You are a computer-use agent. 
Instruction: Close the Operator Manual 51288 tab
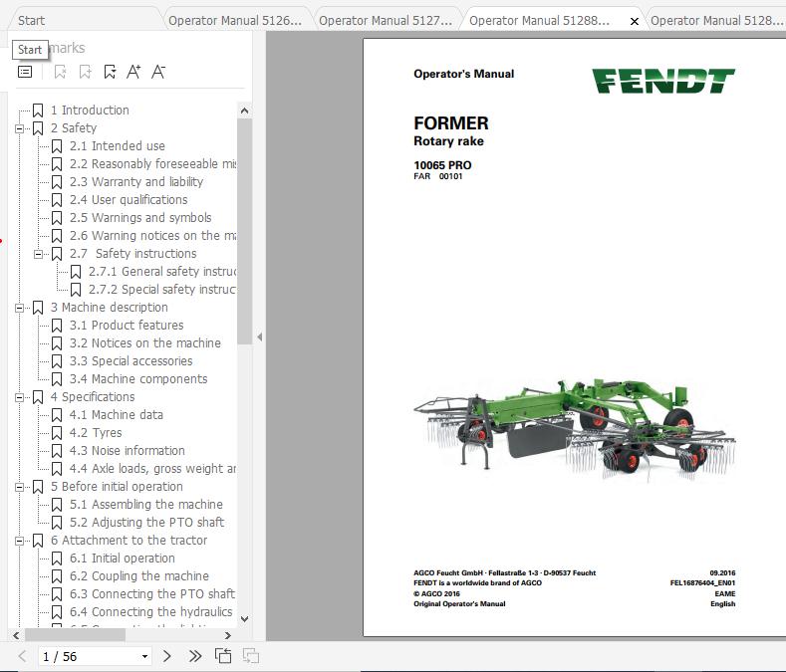click(x=635, y=21)
